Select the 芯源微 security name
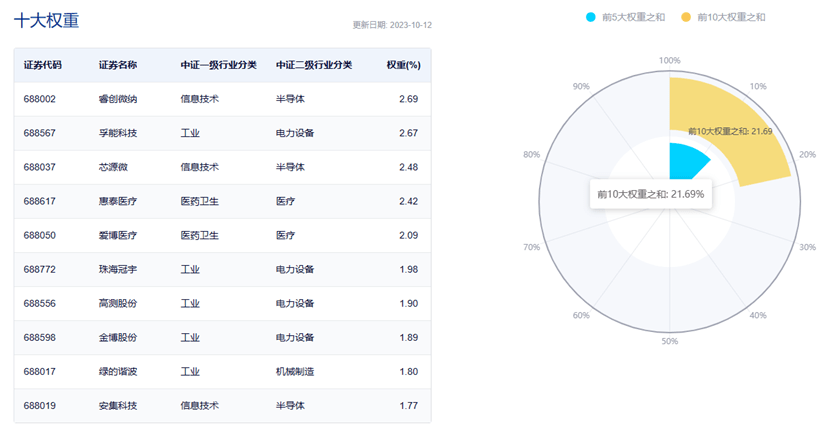The image size is (829, 428). pyautogui.click(x=113, y=167)
